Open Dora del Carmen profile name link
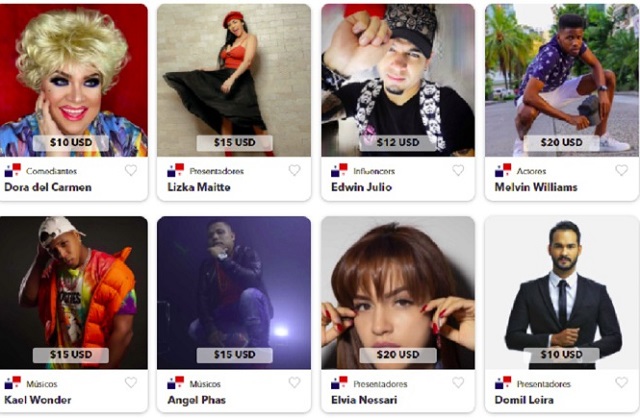 (x=48, y=187)
